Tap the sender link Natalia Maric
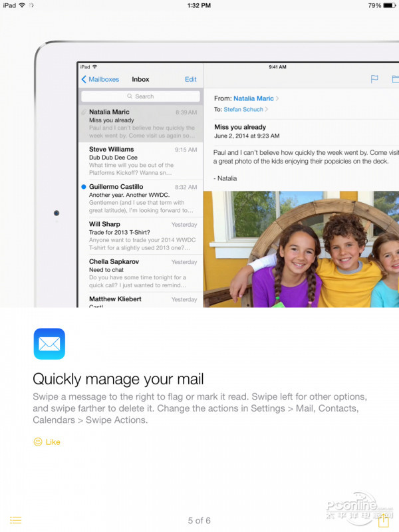The image size is (399, 532). pos(253,98)
